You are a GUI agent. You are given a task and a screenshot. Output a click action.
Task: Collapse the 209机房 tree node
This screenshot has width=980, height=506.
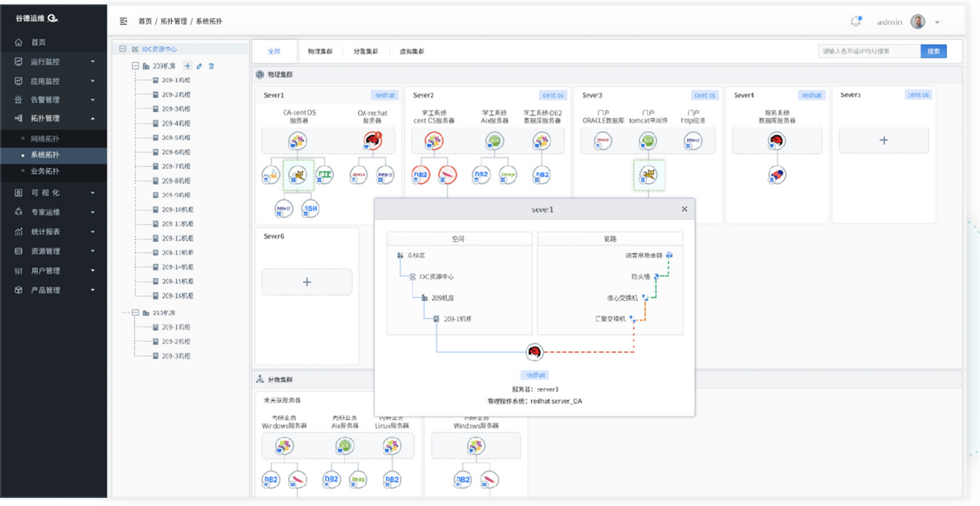(x=135, y=66)
